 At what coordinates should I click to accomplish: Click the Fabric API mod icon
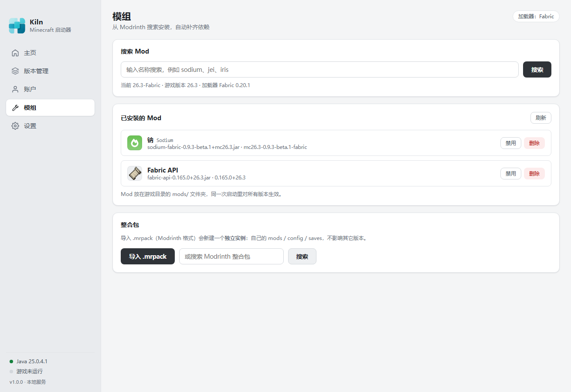[135, 173]
